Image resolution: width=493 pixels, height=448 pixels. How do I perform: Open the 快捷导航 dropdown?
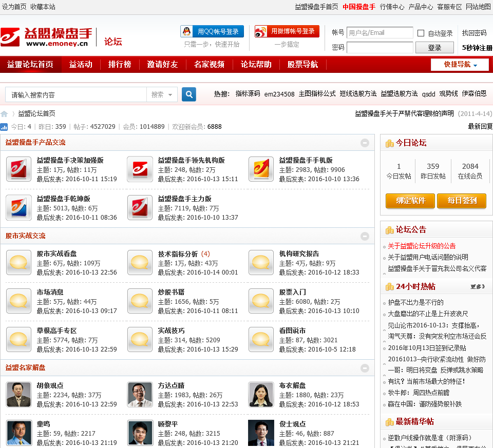click(460, 65)
